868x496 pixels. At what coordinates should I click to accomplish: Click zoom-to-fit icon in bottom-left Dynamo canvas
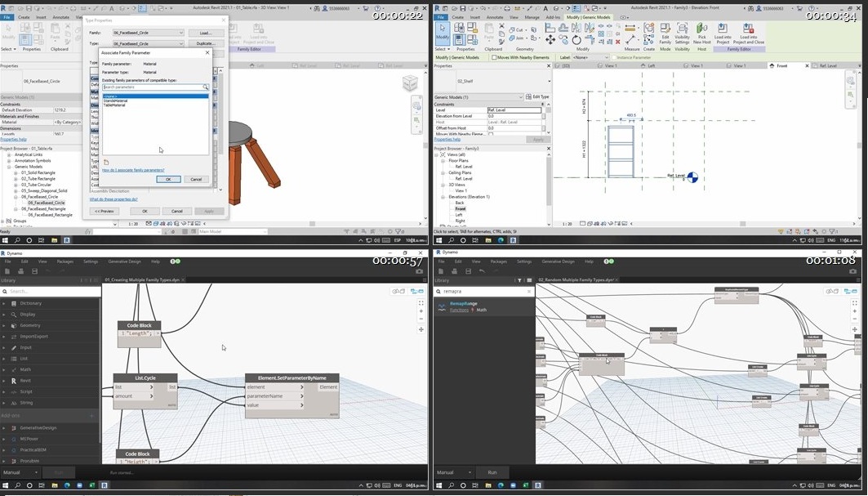point(421,303)
